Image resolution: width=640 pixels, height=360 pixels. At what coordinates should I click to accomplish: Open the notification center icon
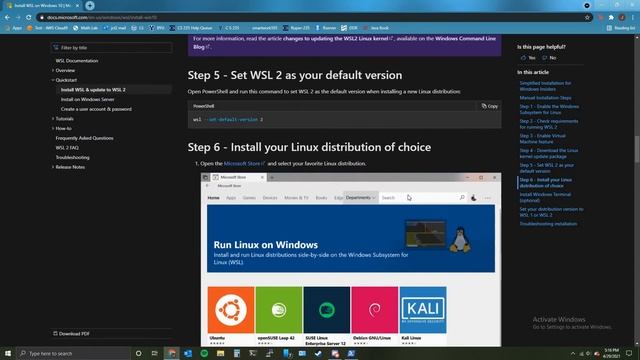click(x=629, y=353)
